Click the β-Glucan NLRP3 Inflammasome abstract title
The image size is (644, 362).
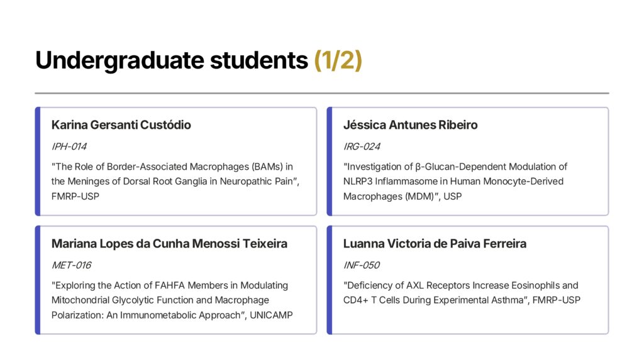click(x=455, y=182)
